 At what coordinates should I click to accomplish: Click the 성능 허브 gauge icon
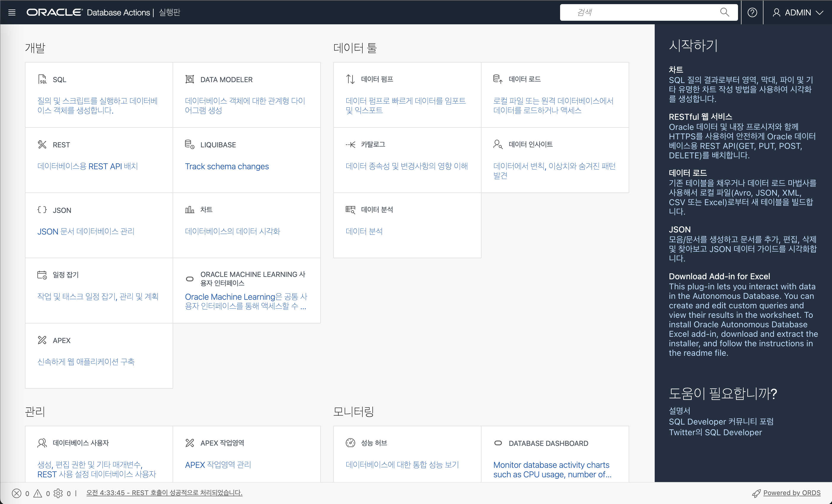(x=350, y=443)
